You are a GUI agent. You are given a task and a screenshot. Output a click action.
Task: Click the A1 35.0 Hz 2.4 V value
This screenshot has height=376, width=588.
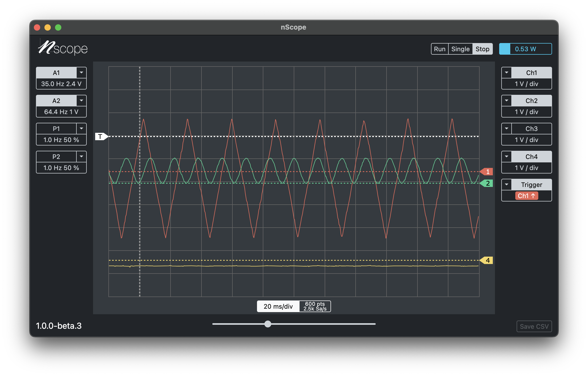61,84
